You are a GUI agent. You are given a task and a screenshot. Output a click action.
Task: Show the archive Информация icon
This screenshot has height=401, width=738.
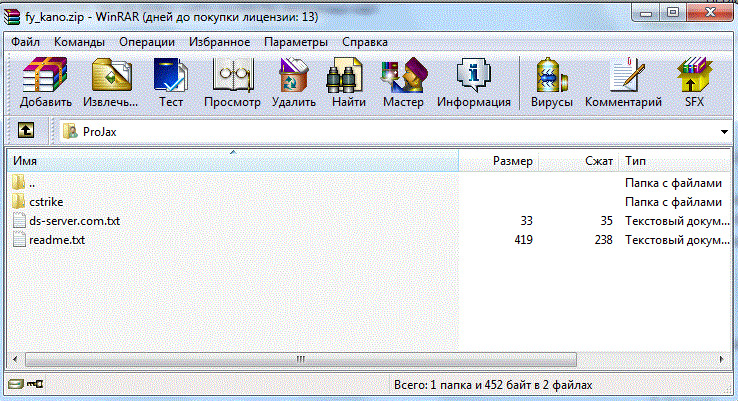tap(473, 75)
